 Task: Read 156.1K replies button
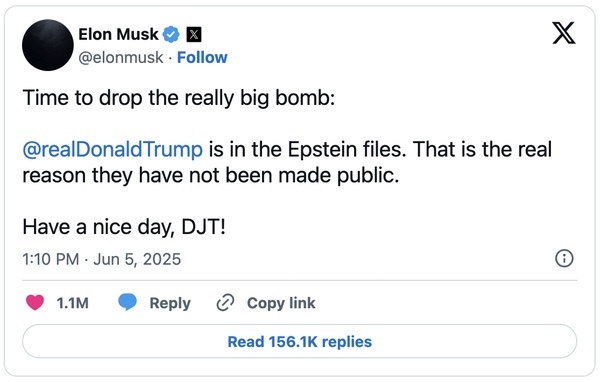click(300, 341)
